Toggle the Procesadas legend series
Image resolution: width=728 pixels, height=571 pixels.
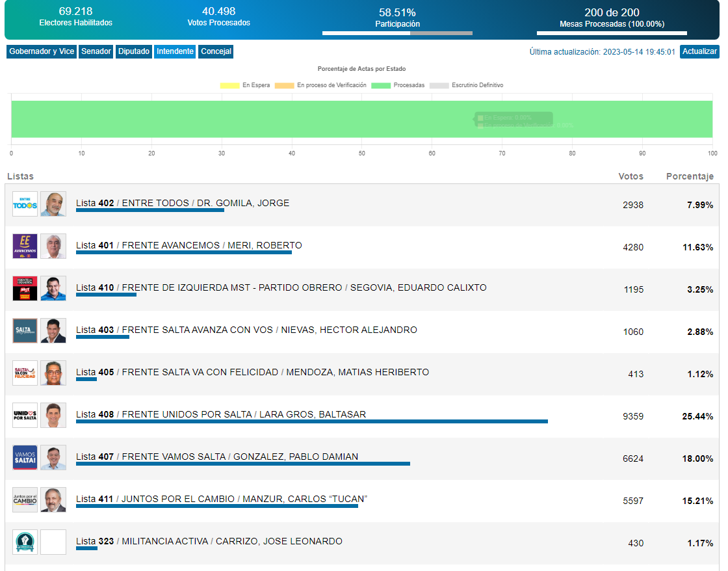(x=398, y=85)
